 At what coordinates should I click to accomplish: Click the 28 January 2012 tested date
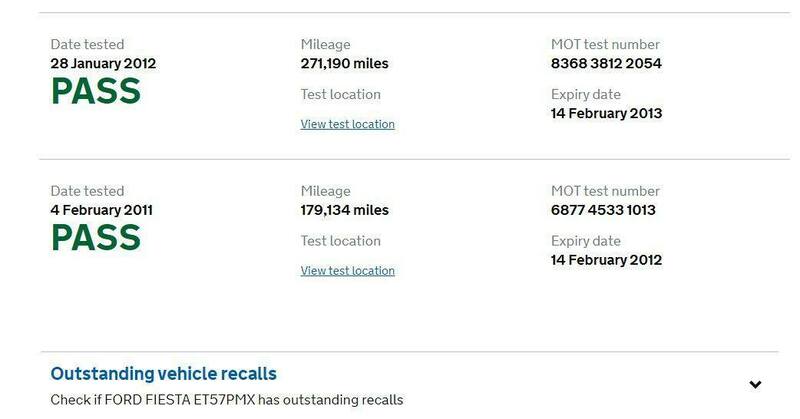coord(103,64)
